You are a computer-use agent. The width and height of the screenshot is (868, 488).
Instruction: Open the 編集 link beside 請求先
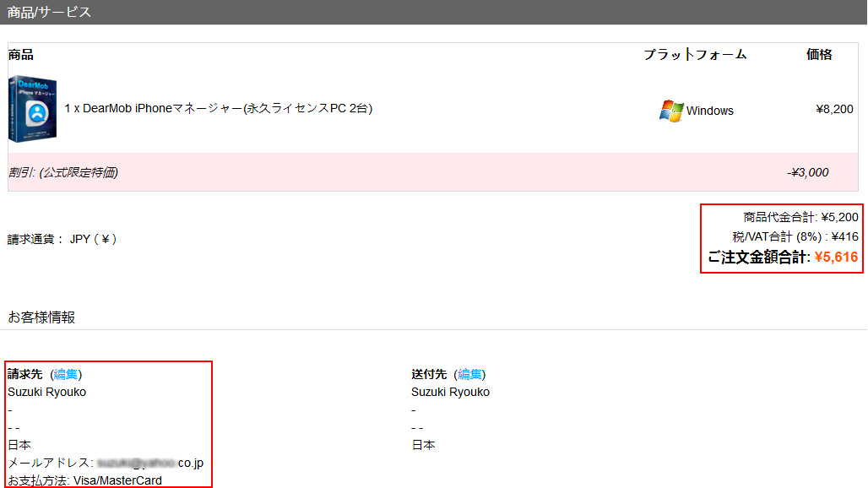[x=66, y=374]
